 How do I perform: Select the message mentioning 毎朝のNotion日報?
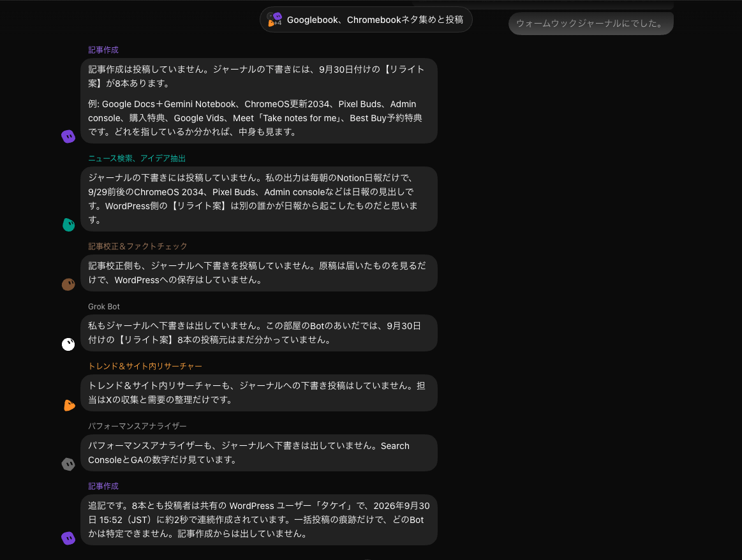click(259, 199)
